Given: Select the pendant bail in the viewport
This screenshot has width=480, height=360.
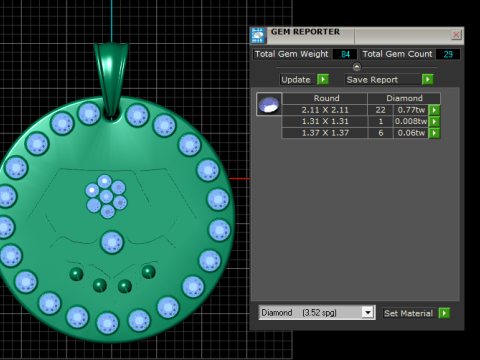Looking at the screenshot, I should [x=111, y=79].
